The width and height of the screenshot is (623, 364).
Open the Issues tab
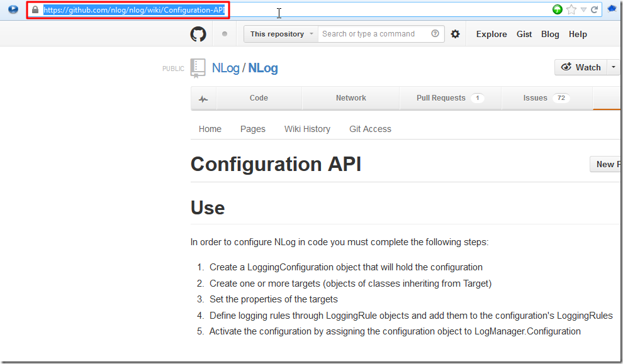point(547,98)
